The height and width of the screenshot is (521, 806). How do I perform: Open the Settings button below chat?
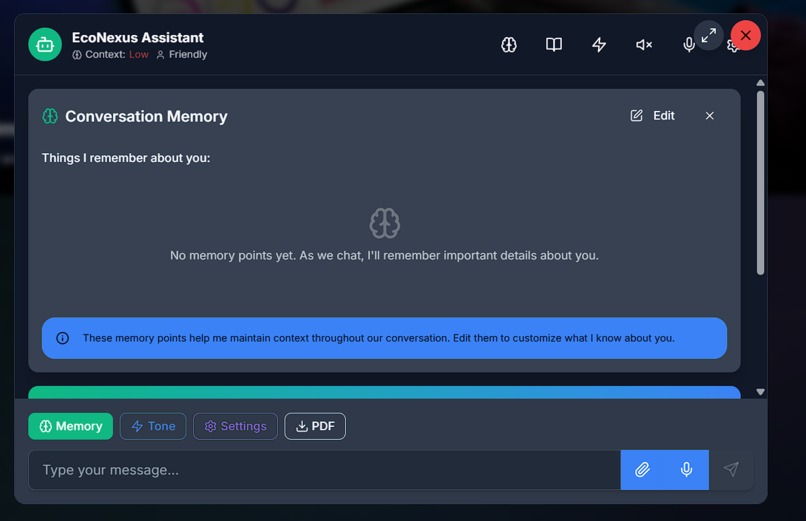coord(235,426)
